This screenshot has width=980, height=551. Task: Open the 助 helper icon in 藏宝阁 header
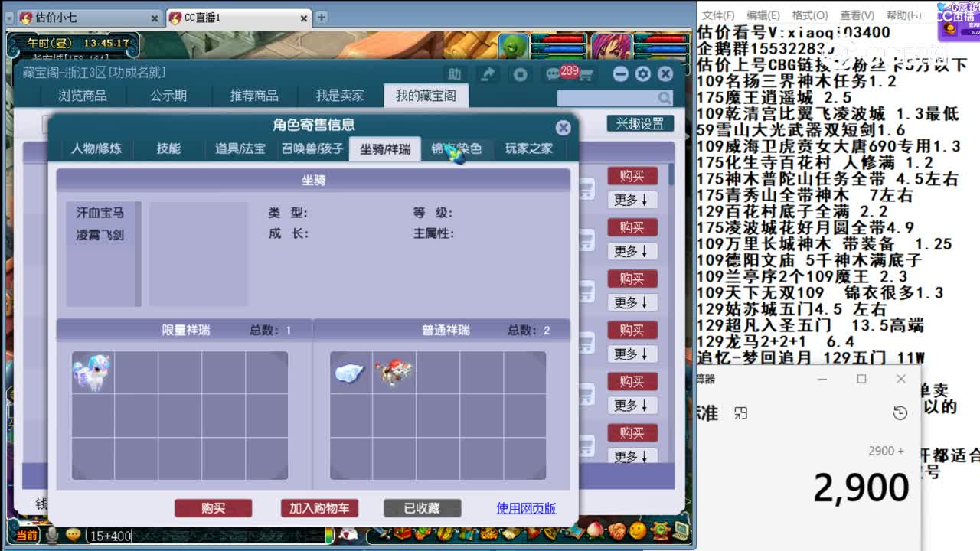(455, 74)
